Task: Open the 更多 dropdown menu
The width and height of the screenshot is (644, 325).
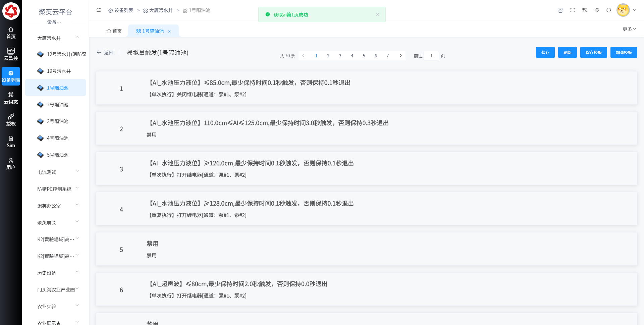Action: [629, 29]
